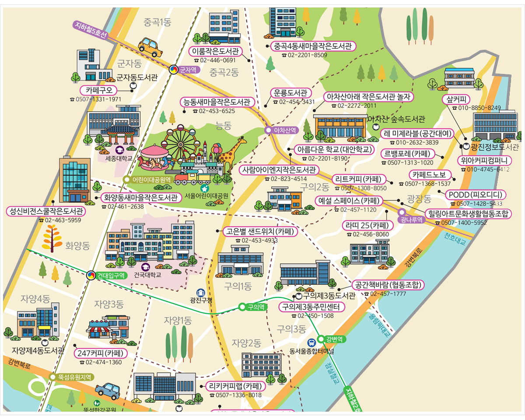This screenshot has width=525, height=420.
Task: Select the 사람아이엔지작은도서관 label
Action: point(279,170)
